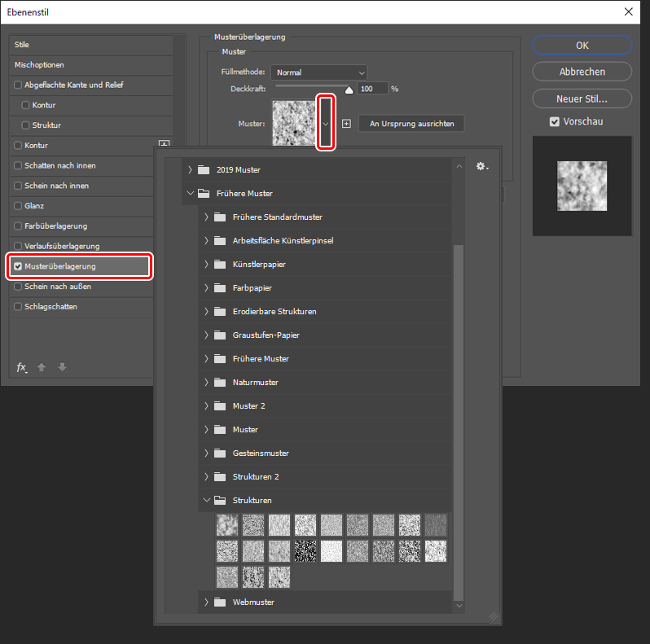Click the Webmuster folder icon
650x644 pixels.
click(x=218, y=602)
